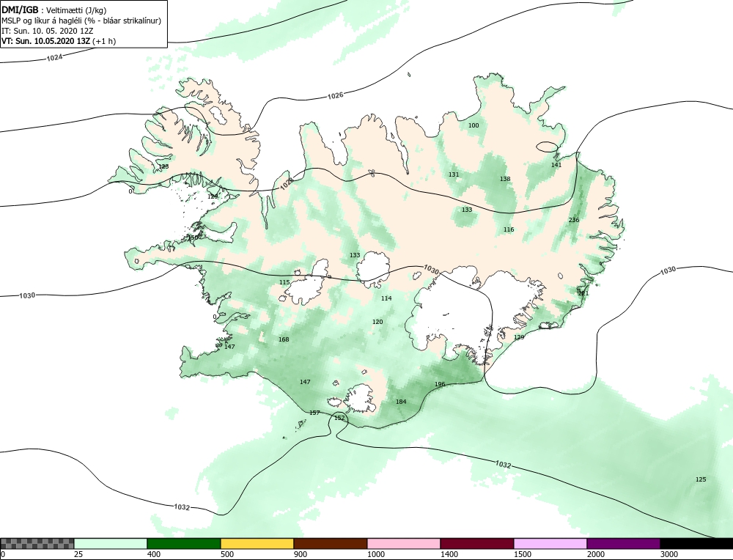Viewport: 733px width, 560px height.
Task: Click the CAPE value 116
Action: pyautogui.click(x=509, y=229)
